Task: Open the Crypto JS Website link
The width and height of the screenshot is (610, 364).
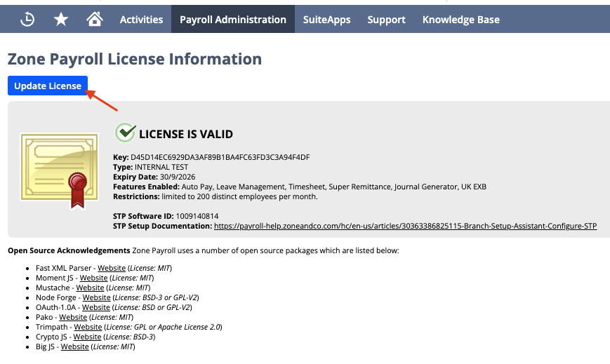Action: pyautogui.click(x=87, y=337)
